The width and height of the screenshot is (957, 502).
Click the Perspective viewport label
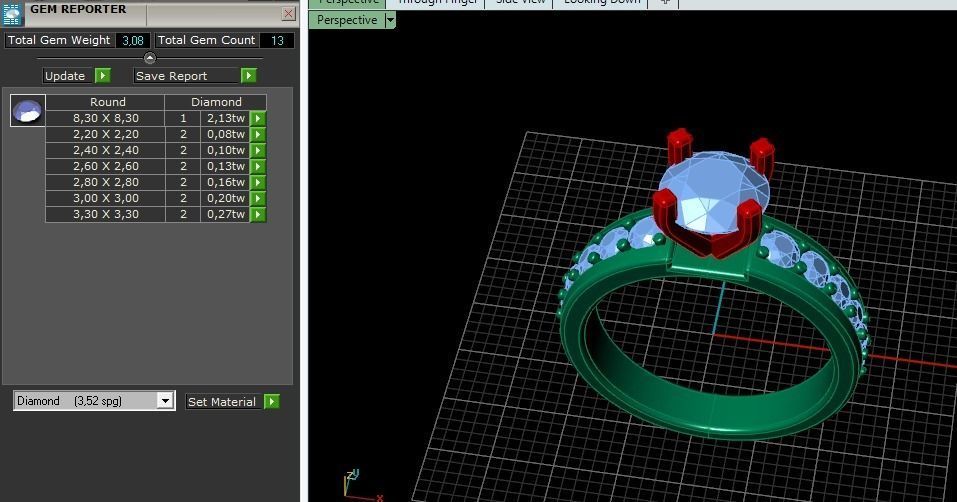(x=347, y=20)
